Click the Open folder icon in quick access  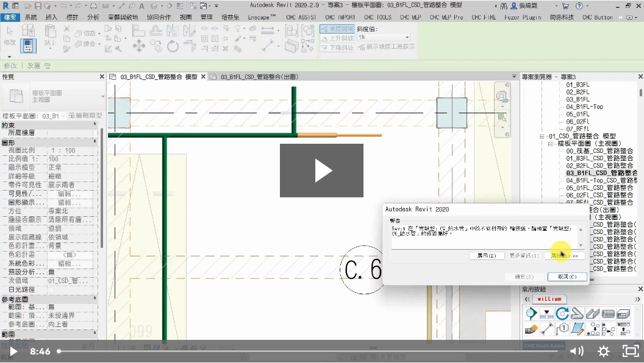(x=27, y=5)
